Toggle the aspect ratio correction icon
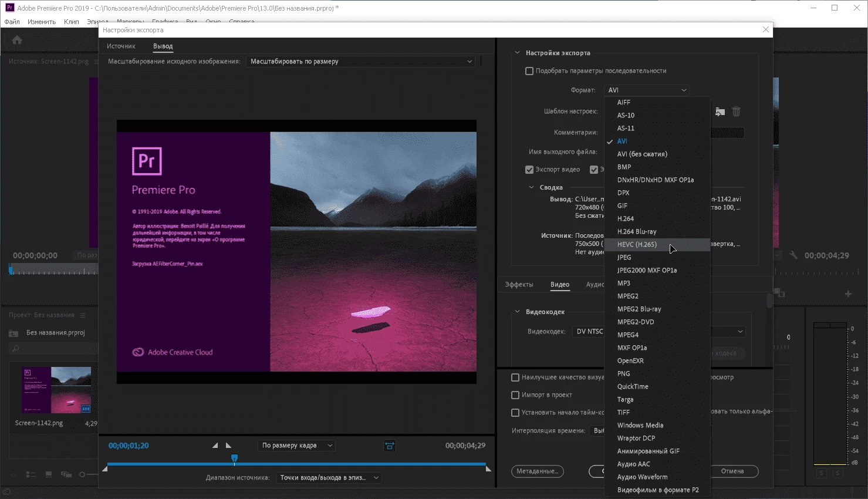Image resolution: width=868 pixels, height=499 pixels. tap(390, 446)
